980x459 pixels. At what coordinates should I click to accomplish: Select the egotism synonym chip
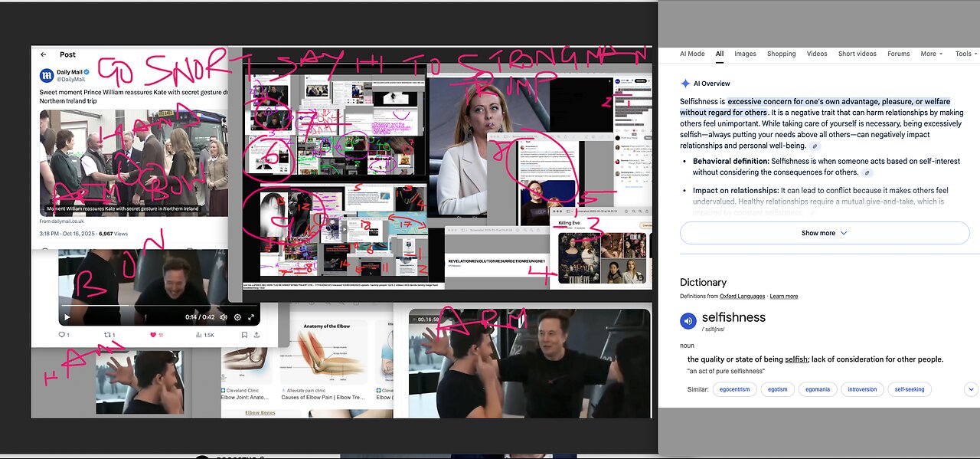pos(777,389)
